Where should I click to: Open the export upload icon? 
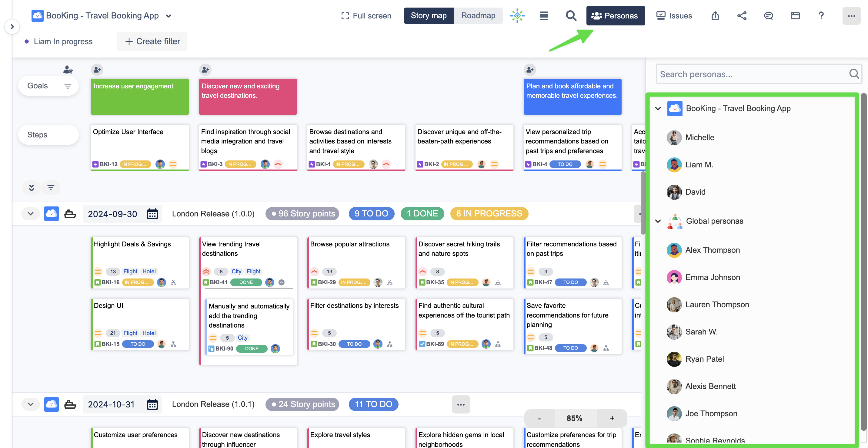coord(715,16)
